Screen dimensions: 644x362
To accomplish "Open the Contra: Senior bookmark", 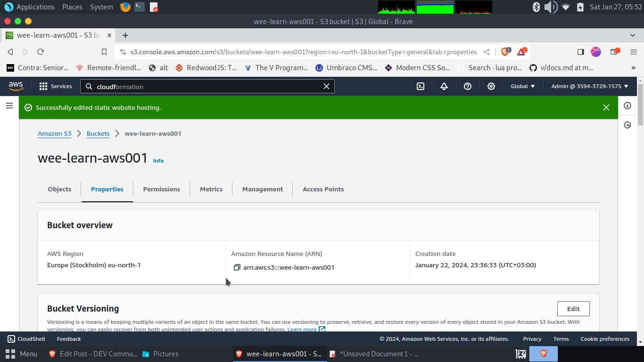I will point(37,68).
